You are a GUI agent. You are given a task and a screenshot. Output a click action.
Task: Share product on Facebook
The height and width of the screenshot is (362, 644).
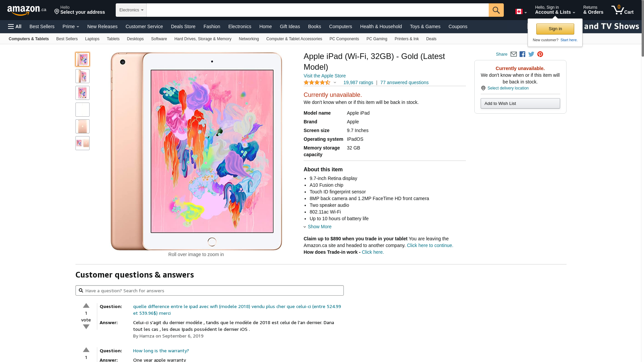[x=522, y=54]
